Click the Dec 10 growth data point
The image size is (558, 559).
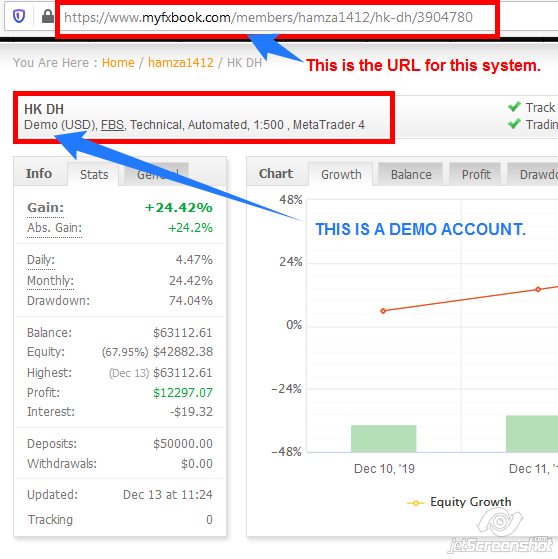(383, 311)
